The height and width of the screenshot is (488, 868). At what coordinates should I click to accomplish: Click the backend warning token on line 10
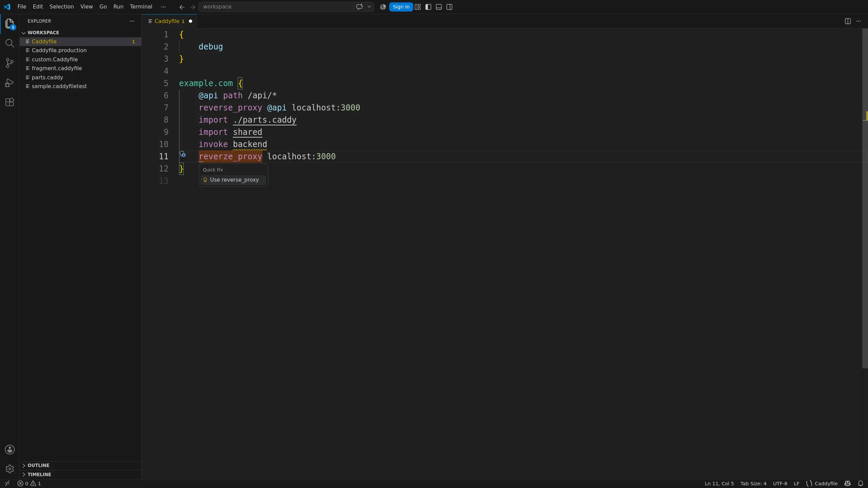pyautogui.click(x=250, y=144)
